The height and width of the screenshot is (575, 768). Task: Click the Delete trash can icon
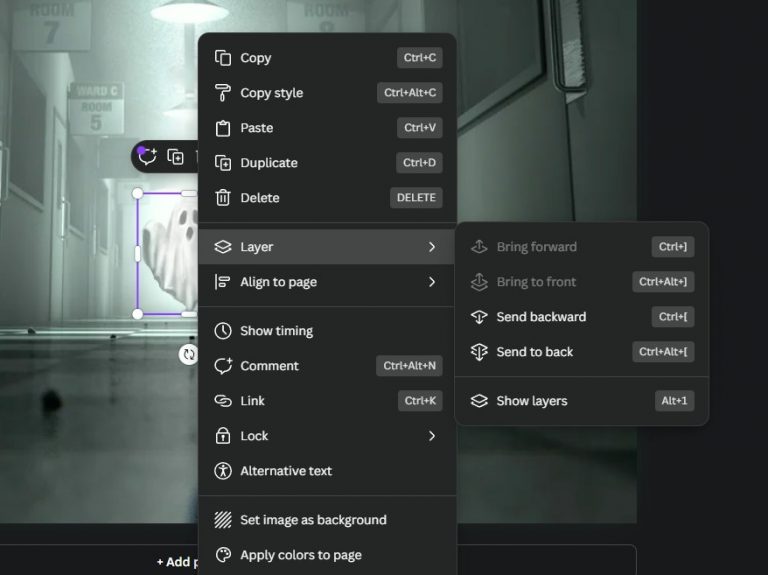pos(223,198)
